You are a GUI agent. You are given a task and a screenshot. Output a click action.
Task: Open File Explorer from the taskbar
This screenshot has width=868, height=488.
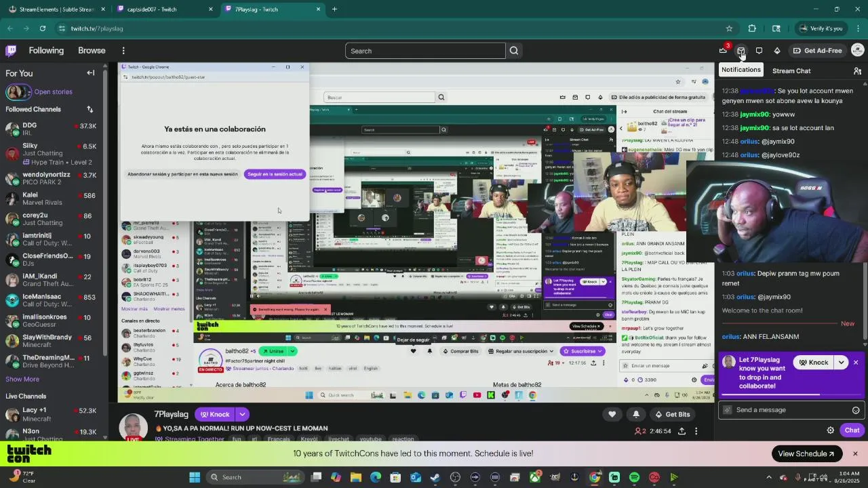pyautogui.click(x=355, y=477)
